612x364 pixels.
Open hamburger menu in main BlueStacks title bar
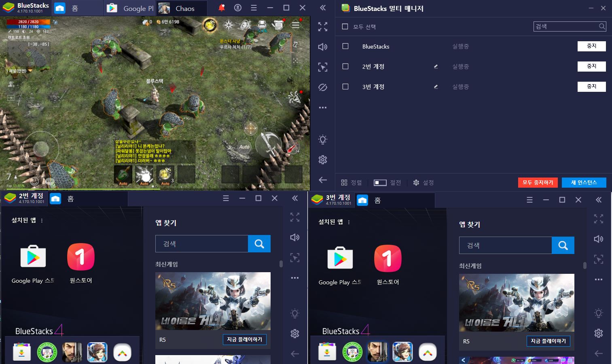coord(254,8)
